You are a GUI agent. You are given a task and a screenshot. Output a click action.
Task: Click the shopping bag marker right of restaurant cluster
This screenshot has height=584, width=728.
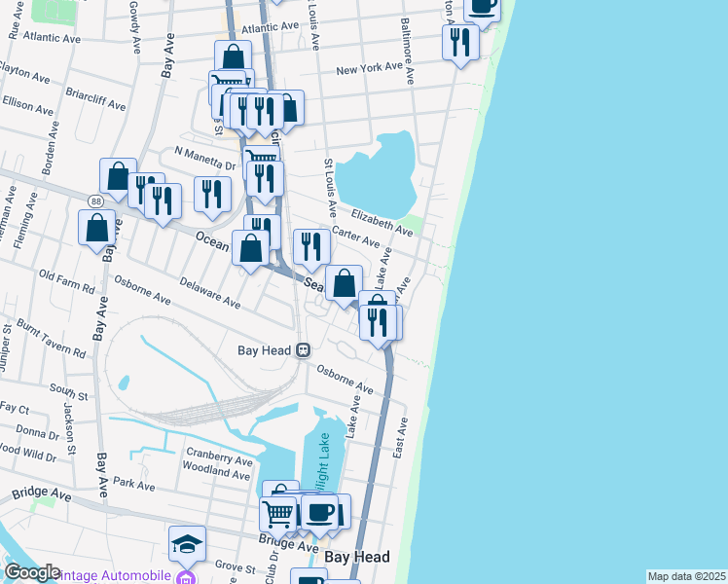click(x=293, y=108)
